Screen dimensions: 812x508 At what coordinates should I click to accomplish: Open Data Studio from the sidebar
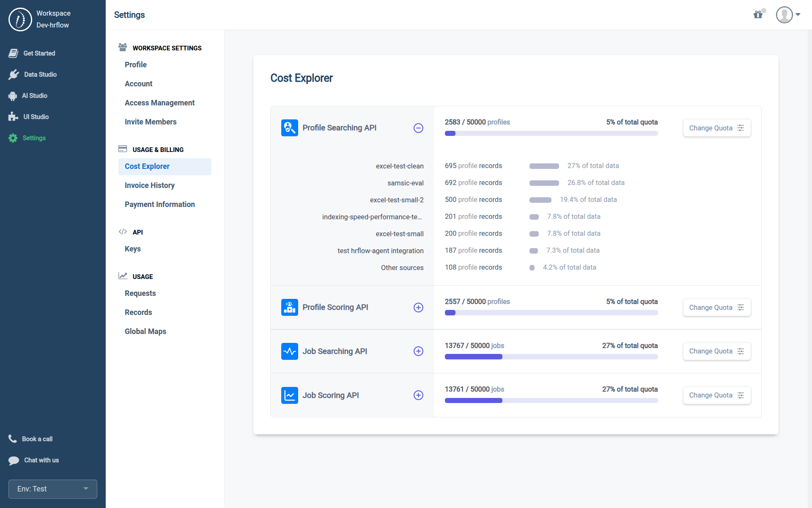tap(40, 75)
